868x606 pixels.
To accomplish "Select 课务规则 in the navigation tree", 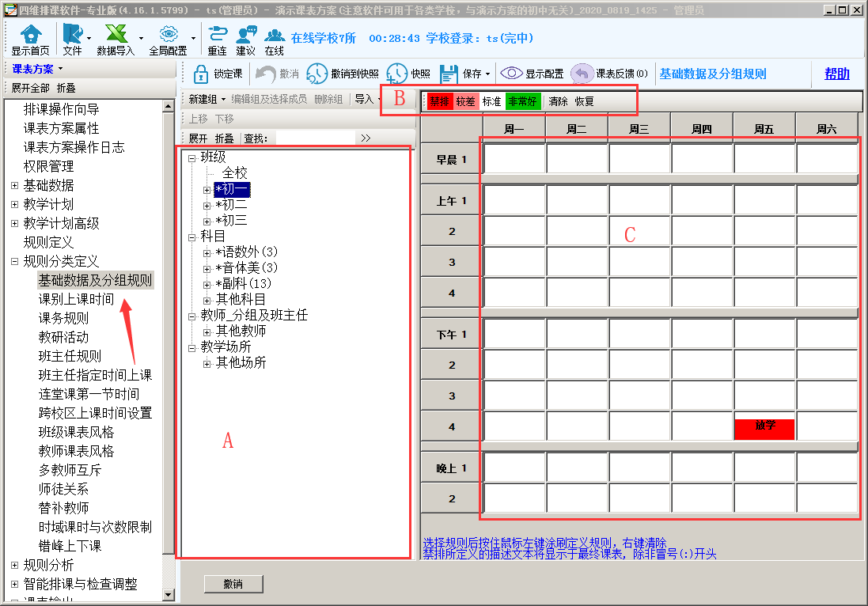I will pyautogui.click(x=63, y=319).
